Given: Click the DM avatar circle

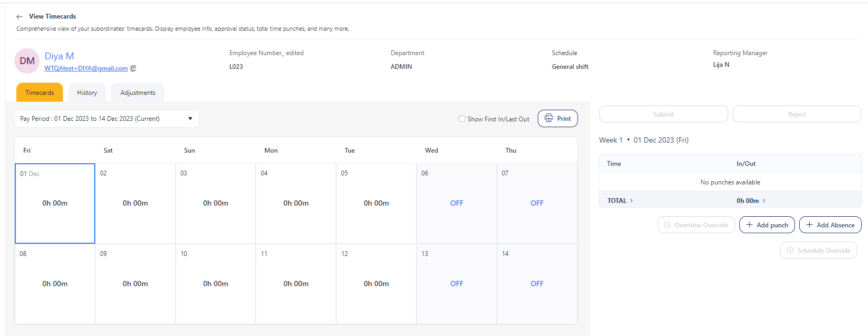Looking at the screenshot, I should [x=27, y=61].
